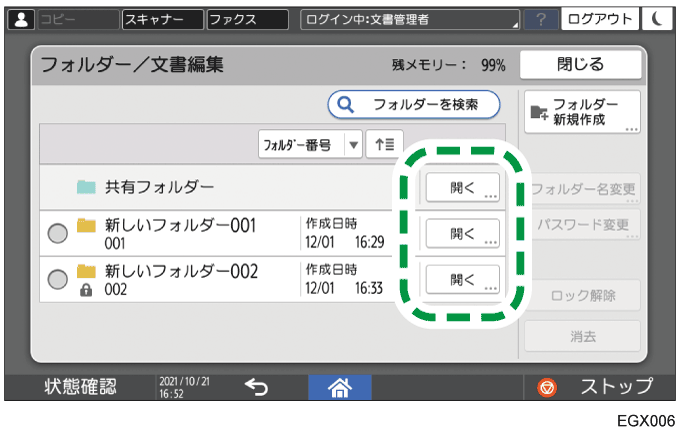Open folder 新しいフォルダー001 with 開く
The width and height of the screenshot is (679, 431).
(x=462, y=233)
